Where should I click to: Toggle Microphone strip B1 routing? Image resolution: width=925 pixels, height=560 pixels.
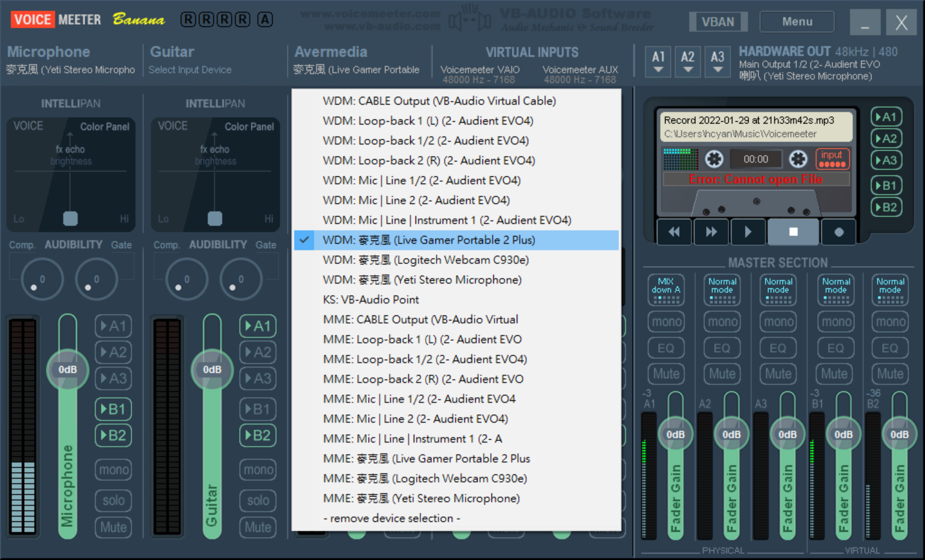point(114,409)
